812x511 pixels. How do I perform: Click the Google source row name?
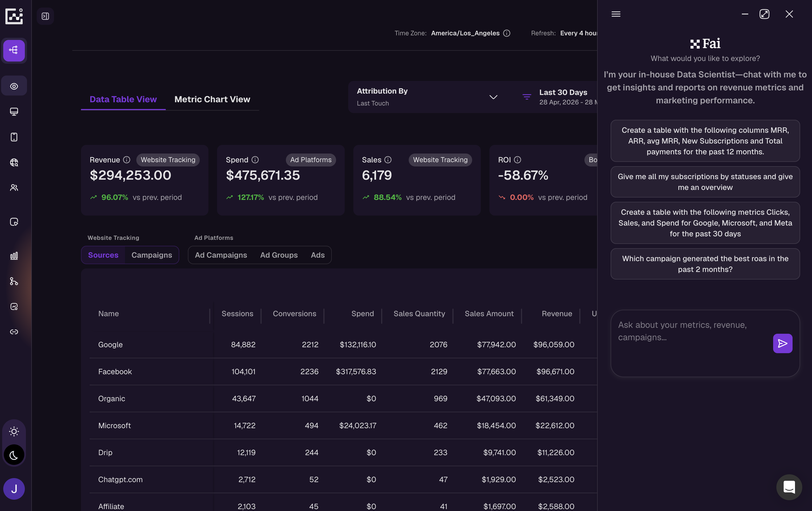pos(110,345)
